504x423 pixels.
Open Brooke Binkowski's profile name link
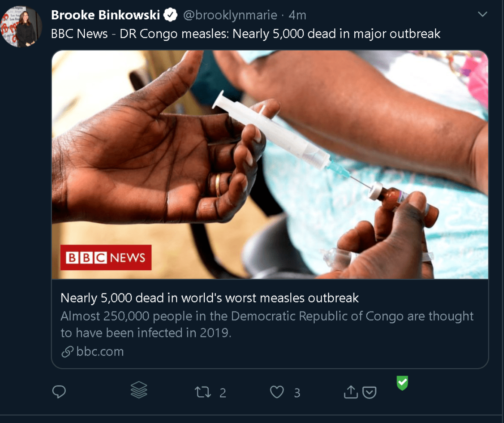(105, 15)
